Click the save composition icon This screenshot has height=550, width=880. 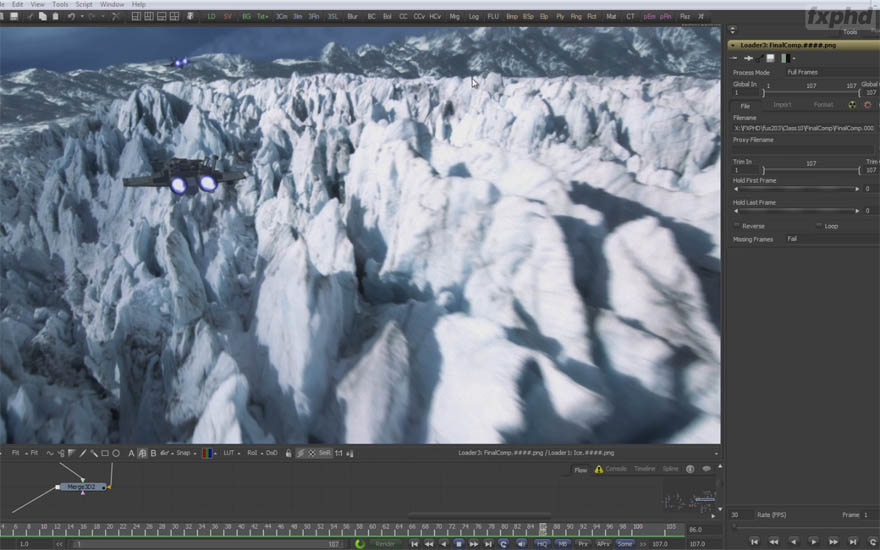tap(14, 17)
